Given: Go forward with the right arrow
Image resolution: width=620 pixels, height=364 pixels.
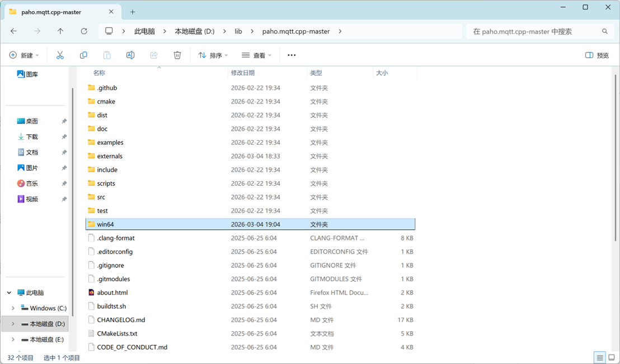Looking at the screenshot, I should (37, 31).
